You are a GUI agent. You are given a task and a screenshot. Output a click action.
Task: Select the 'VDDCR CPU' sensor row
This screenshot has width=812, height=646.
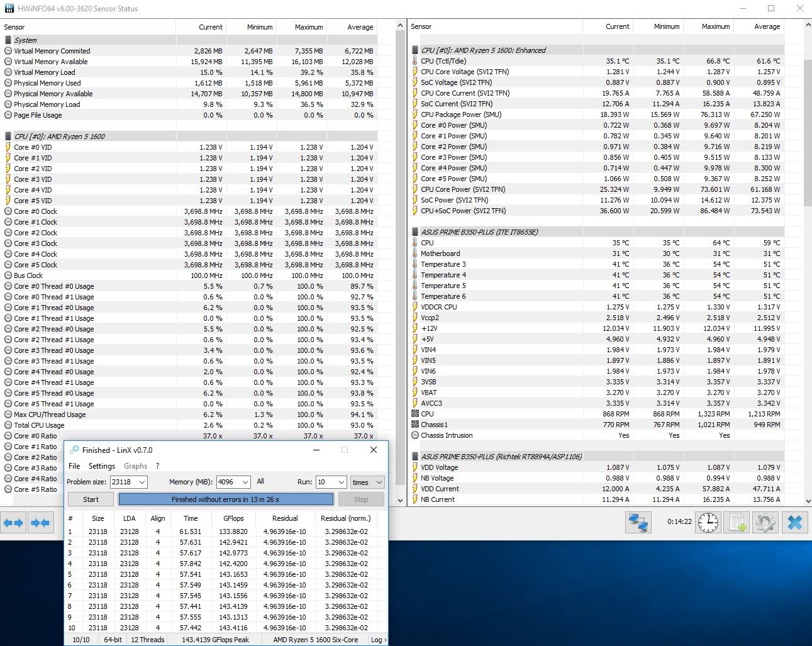point(598,307)
